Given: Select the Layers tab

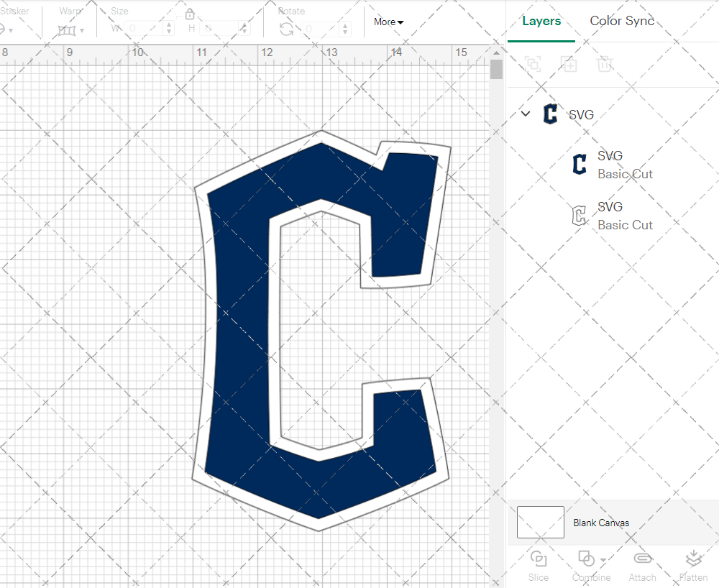Looking at the screenshot, I should 541,21.
